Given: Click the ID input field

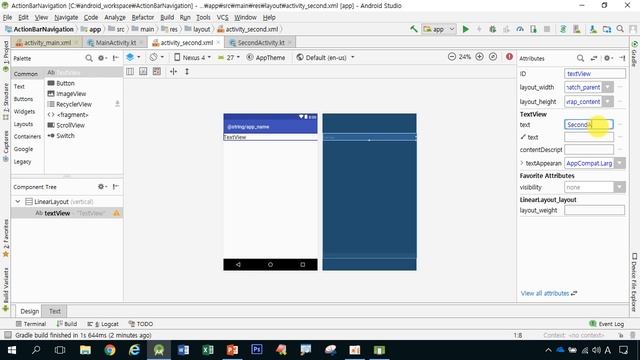Looking at the screenshot, I should tap(595, 73).
